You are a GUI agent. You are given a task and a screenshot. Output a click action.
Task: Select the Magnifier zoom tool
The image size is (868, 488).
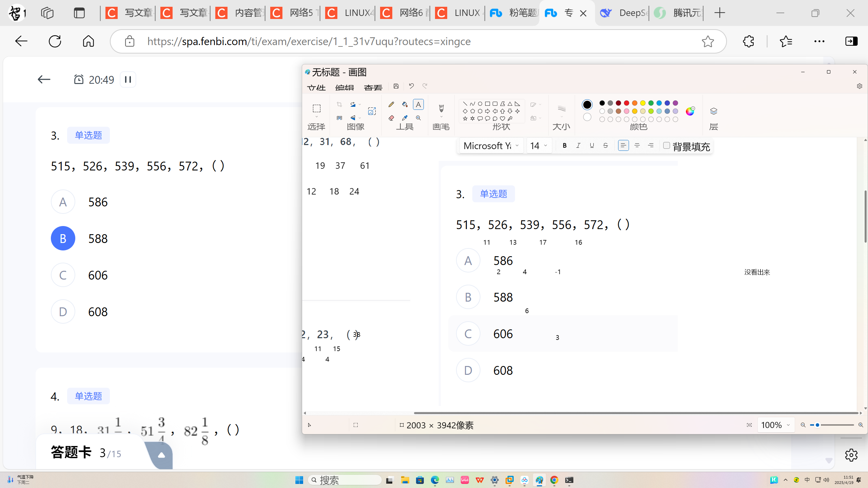[x=418, y=118]
